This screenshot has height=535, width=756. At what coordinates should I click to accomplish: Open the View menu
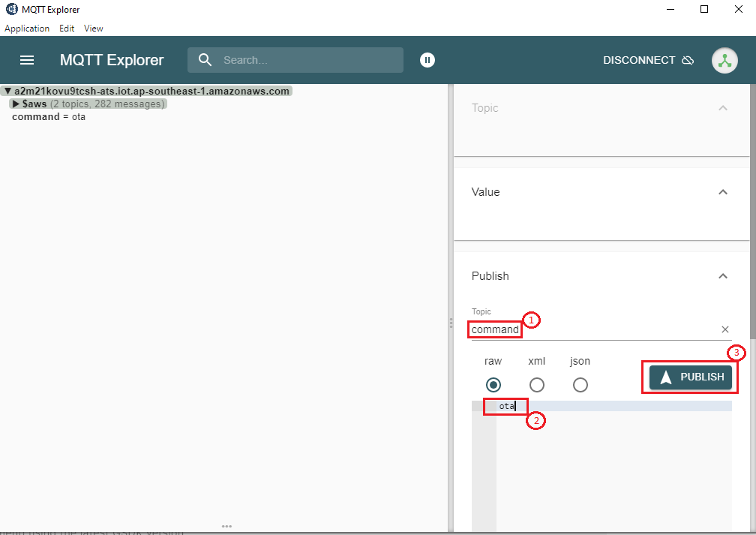[x=94, y=29]
